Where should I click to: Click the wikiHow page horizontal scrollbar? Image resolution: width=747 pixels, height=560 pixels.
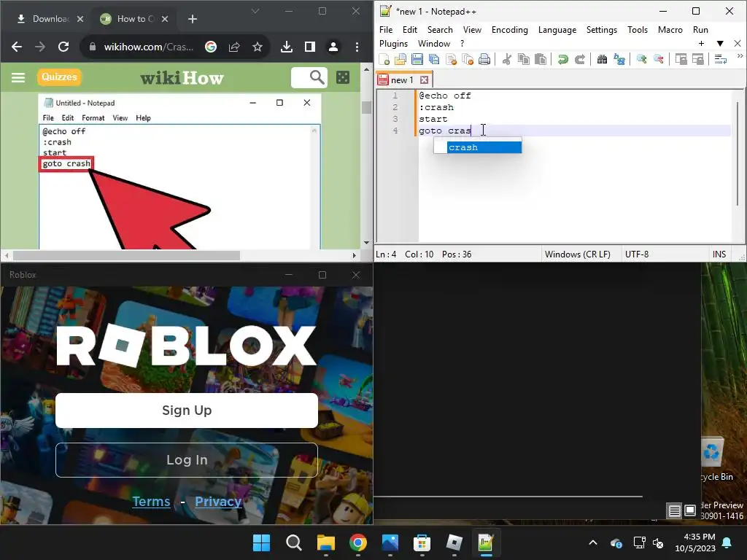126,256
